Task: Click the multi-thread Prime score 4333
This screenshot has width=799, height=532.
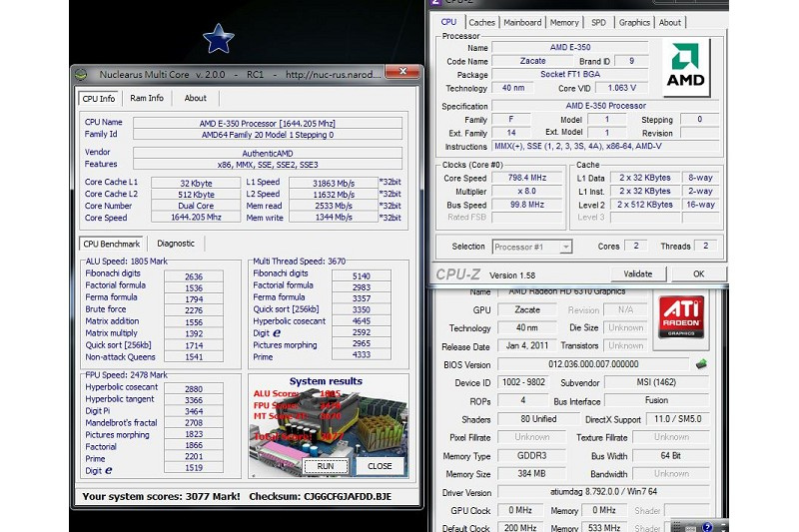Action: coord(362,354)
